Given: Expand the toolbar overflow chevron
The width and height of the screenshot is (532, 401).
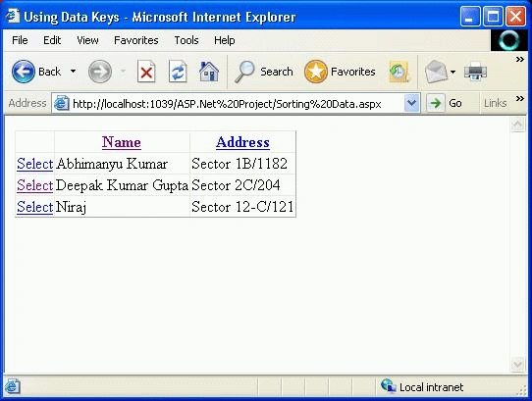Looking at the screenshot, I should 520,60.
